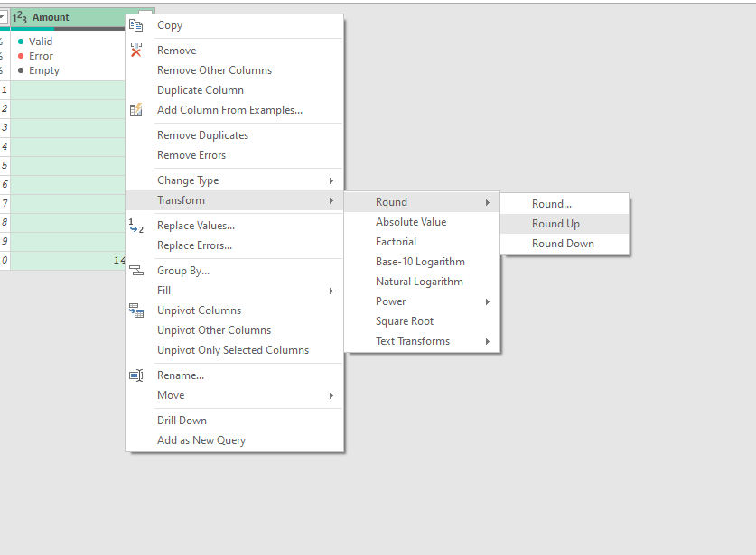Choose Unpivot Only Selected Columns
This screenshot has width=756, height=555.
pos(234,350)
